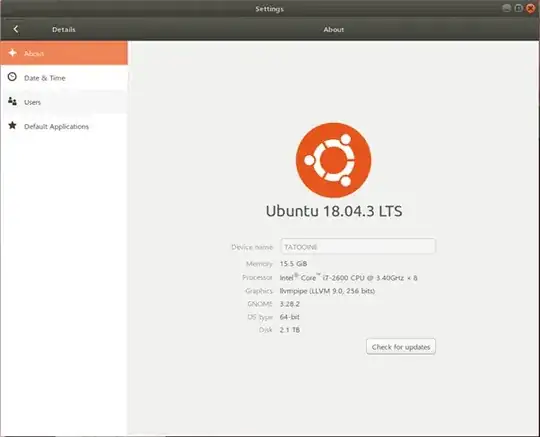Open Date & Time settings
Image resolution: width=540 pixels, height=437 pixels.
click(x=64, y=78)
